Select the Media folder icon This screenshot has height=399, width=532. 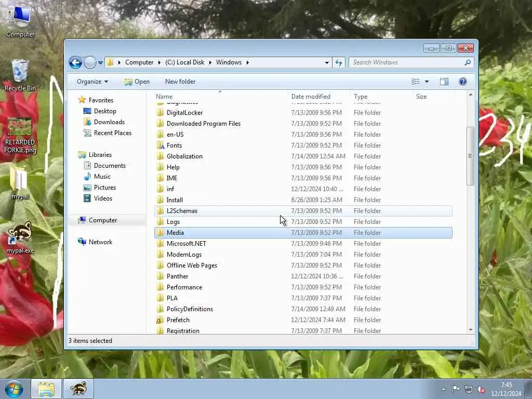coord(160,232)
